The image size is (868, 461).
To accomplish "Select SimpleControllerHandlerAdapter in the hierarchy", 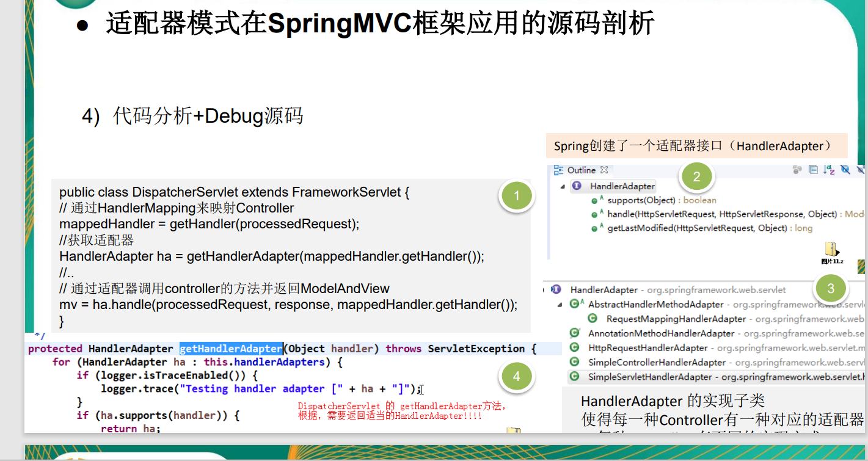I will (657, 363).
